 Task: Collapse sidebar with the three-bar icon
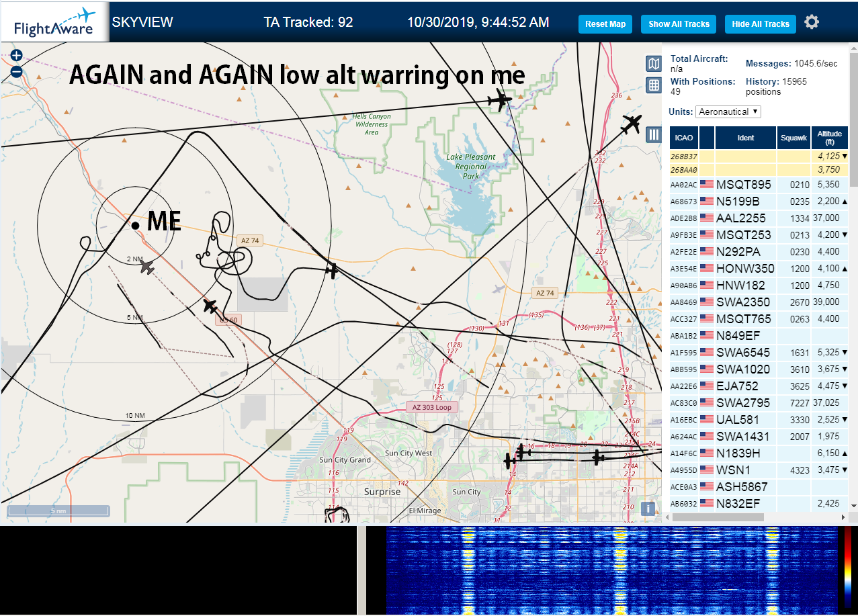[654, 134]
